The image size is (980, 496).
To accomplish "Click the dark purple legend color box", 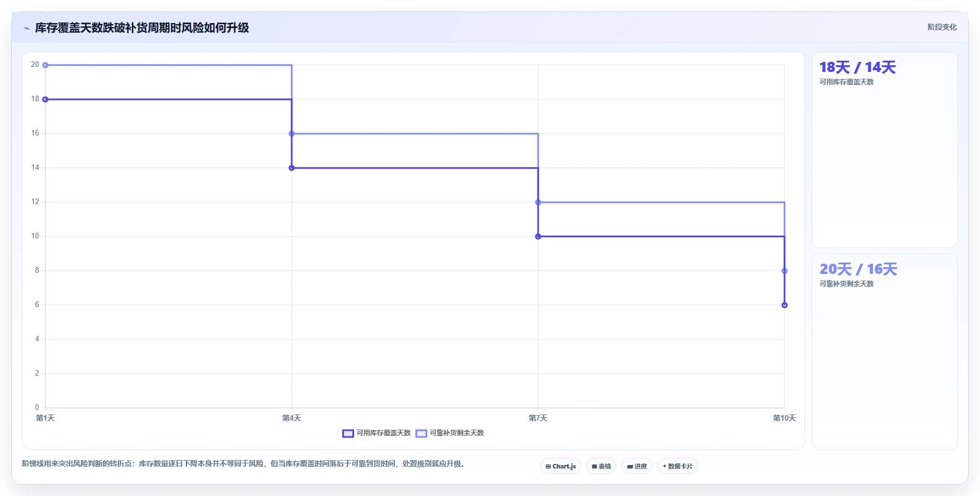I will 348,434.
